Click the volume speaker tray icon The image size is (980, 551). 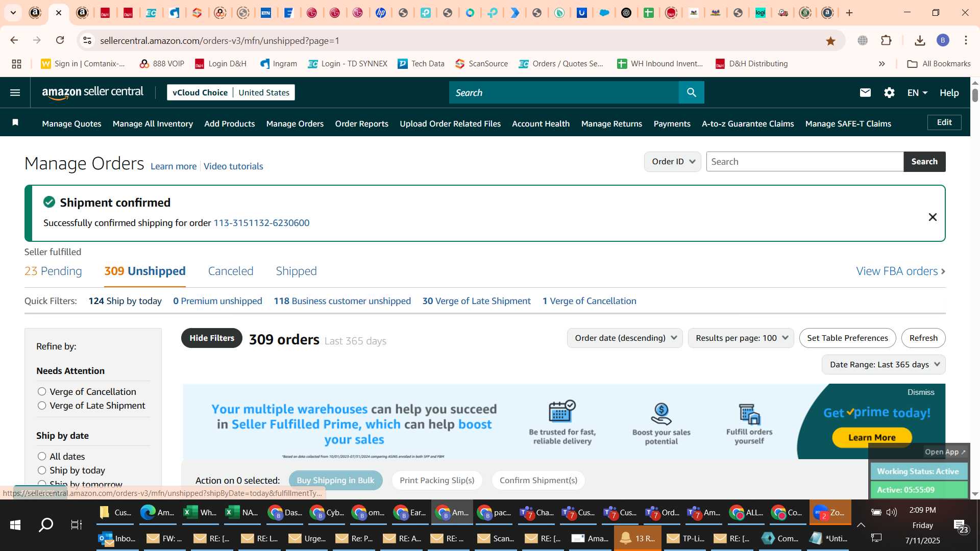point(892,512)
